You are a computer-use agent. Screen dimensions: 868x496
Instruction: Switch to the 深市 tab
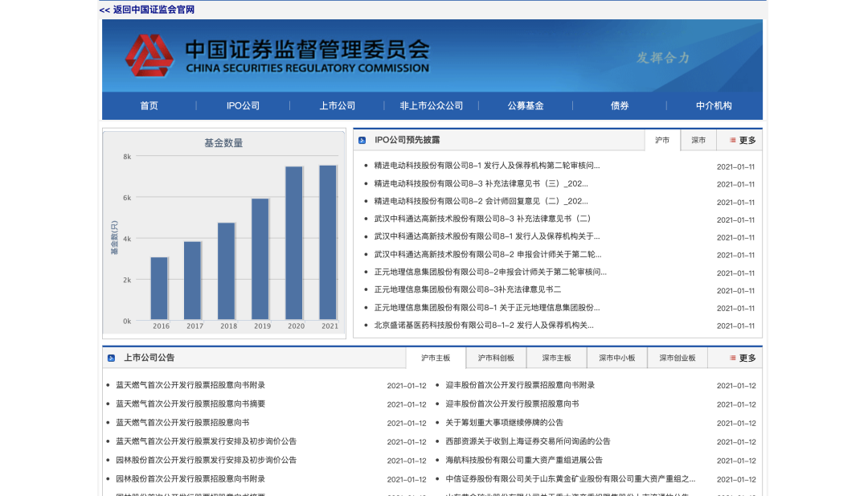(698, 139)
